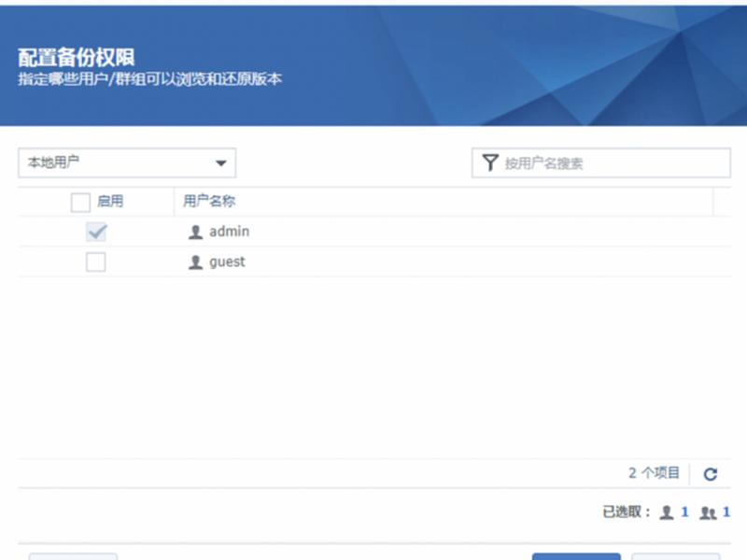
Task: Toggle the 启用 select-all header checkbox
Action: 80,202
